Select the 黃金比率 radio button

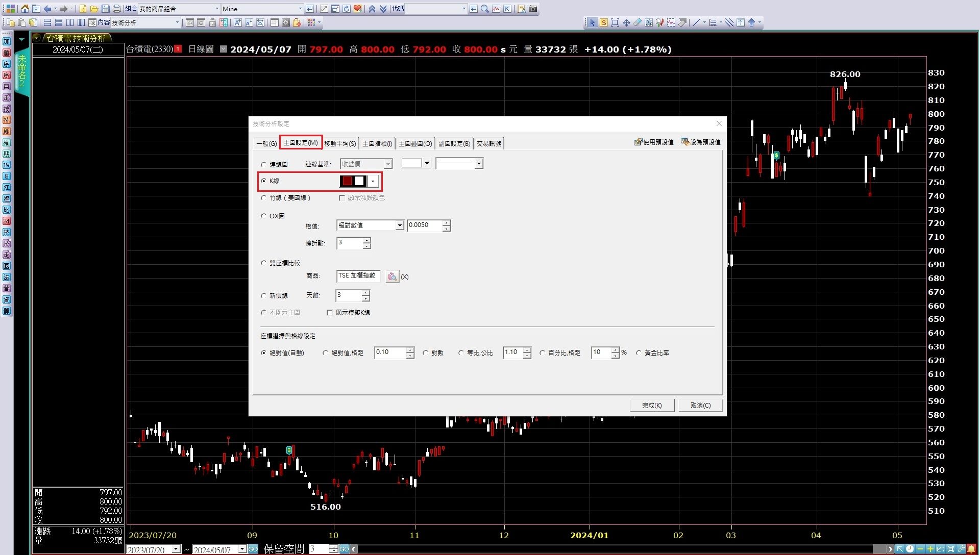coord(639,353)
